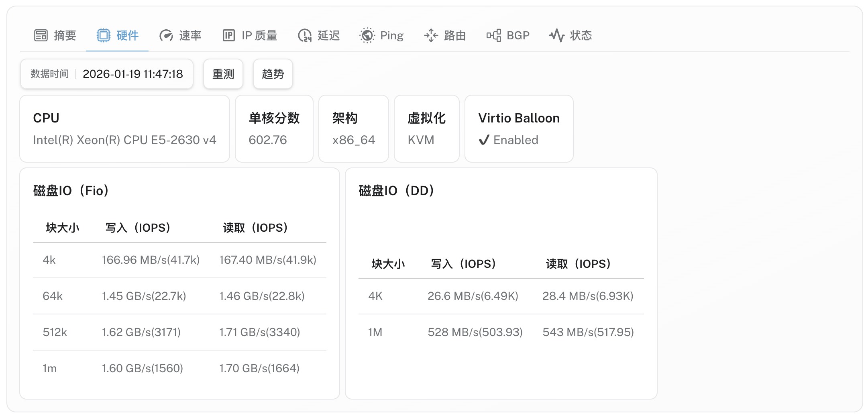Click the status pulse icon
868x416 pixels.
[557, 36]
